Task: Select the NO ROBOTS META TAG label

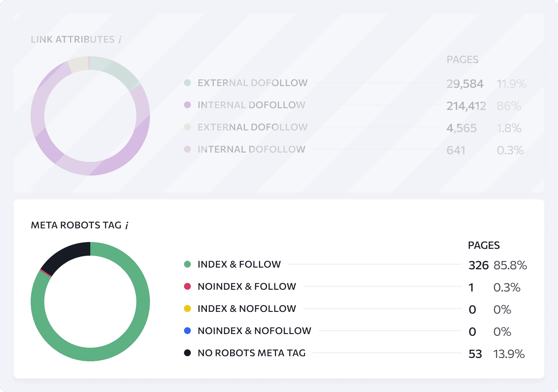Action: [251, 353]
